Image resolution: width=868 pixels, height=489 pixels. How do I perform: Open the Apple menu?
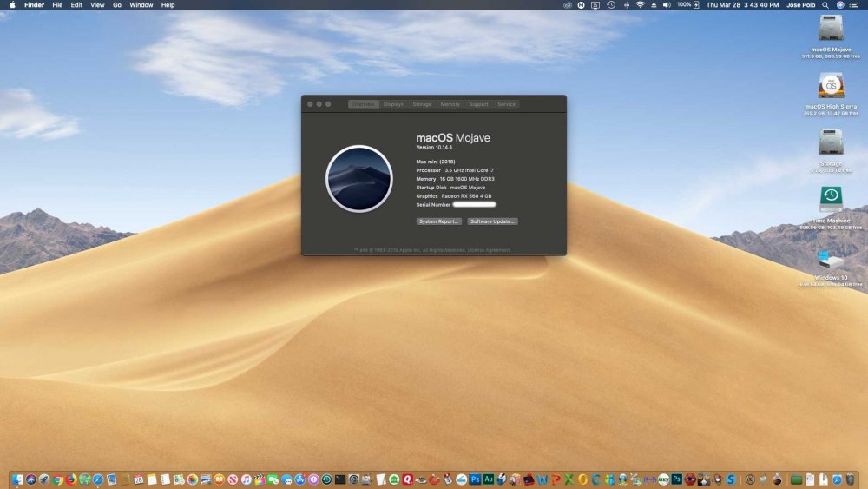(12, 5)
